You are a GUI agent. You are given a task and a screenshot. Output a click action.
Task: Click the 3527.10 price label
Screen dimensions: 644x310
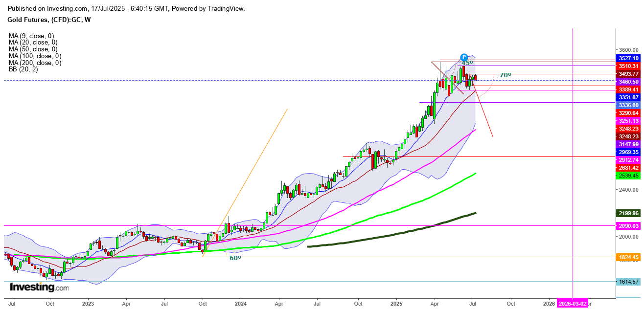coord(628,58)
